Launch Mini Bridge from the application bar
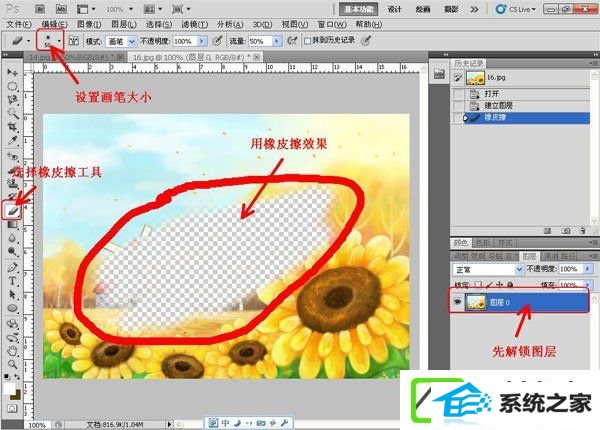Viewport: 600px width, 430px height. (x=61, y=9)
